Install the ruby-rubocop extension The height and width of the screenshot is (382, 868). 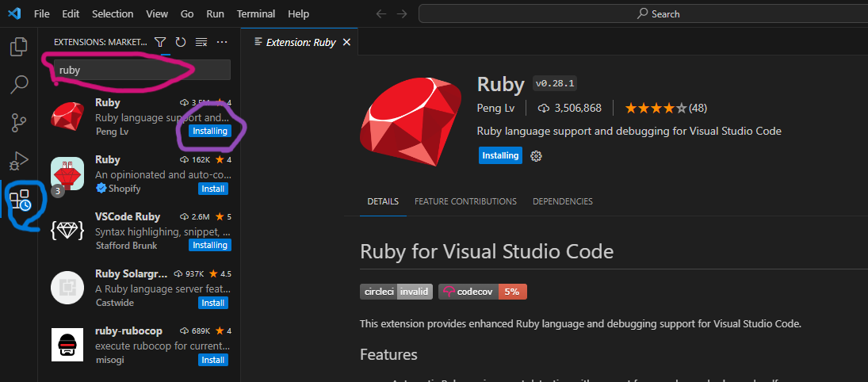click(x=213, y=360)
